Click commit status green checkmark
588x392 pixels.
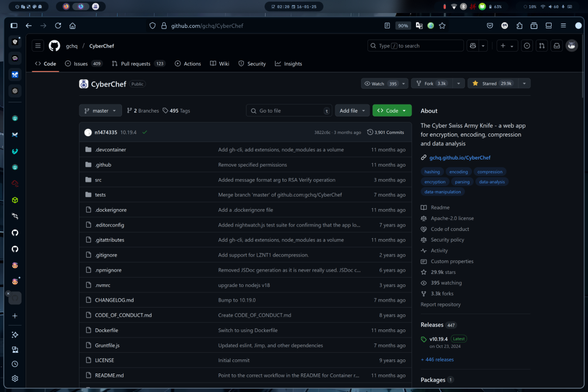(x=144, y=132)
